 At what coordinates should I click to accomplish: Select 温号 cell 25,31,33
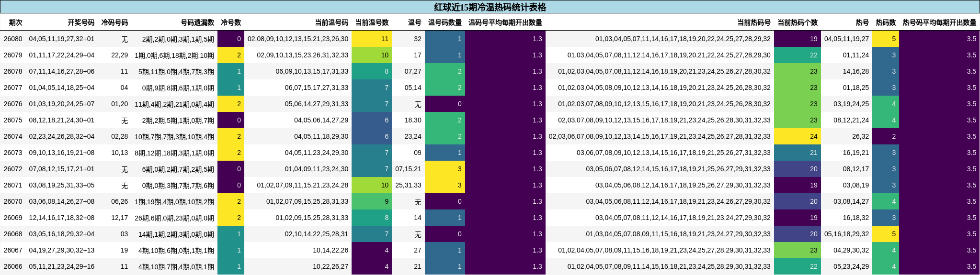[x=408, y=185]
